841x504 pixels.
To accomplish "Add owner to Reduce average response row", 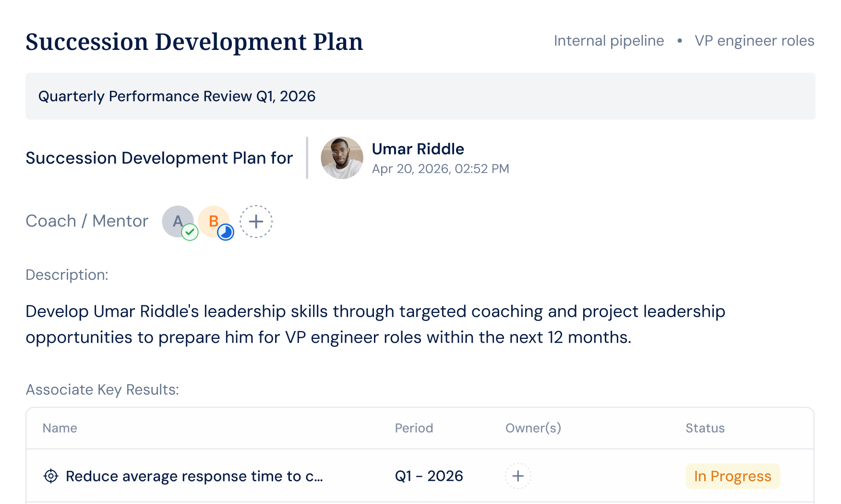I will pos(518,476).
